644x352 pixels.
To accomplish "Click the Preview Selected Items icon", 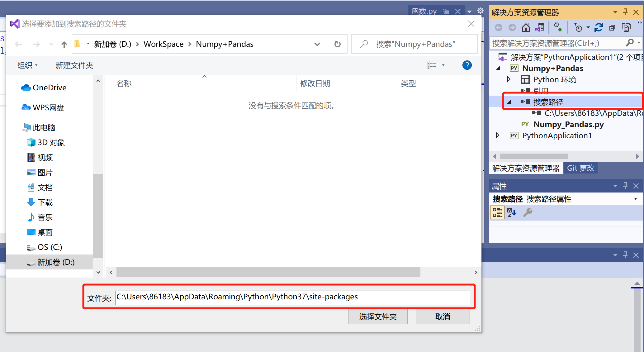I will [626, 27].
